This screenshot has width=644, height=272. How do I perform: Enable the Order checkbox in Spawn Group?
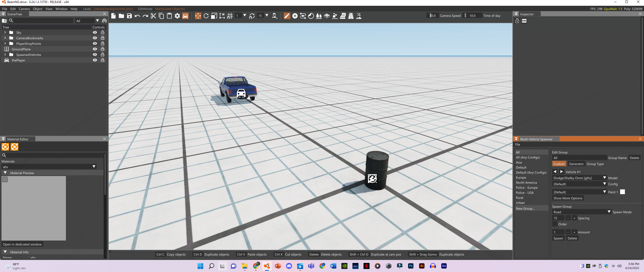point(555,224)
